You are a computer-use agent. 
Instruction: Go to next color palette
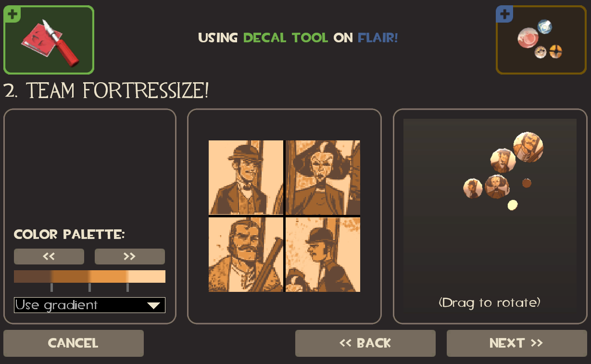130,256
